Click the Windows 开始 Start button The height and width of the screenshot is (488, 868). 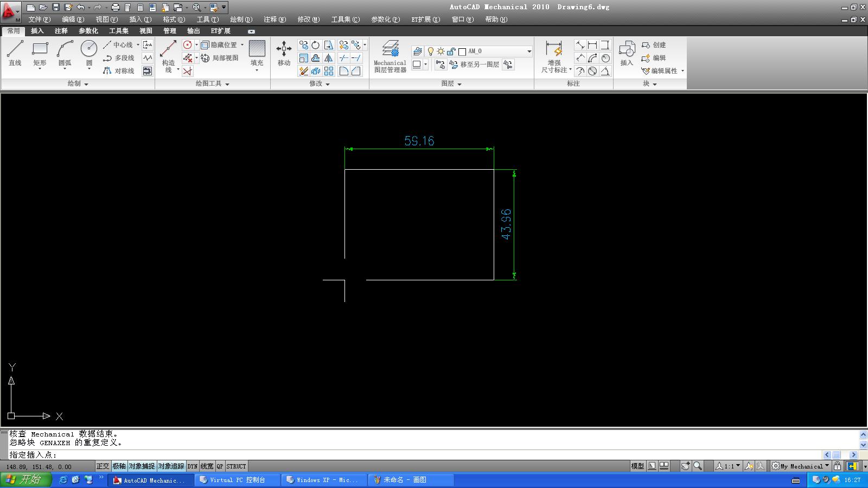pos(25,480)
